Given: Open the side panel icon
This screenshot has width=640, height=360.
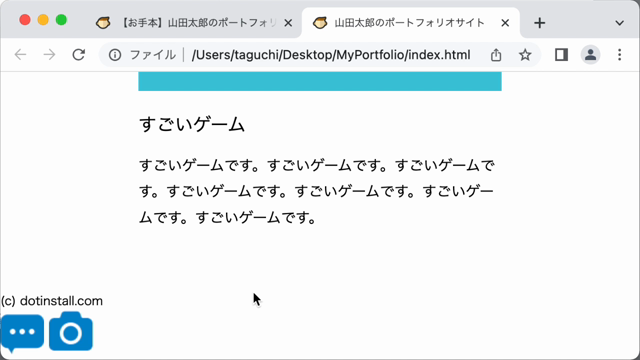Looking at the screenshot, I should coord(561,55).
